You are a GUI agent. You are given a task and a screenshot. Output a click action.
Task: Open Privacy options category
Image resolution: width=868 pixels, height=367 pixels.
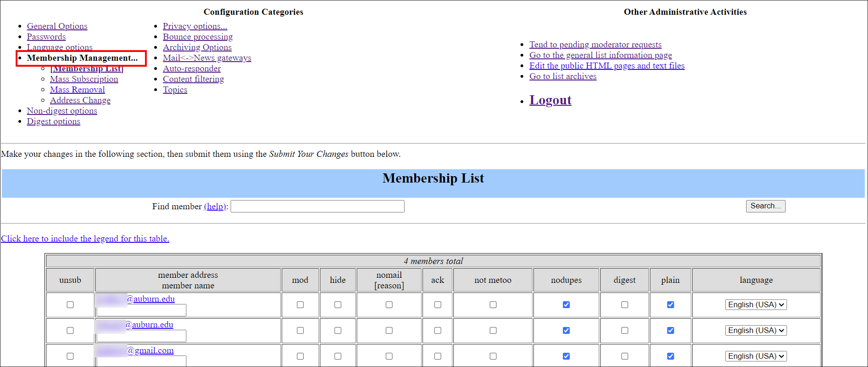click(195, 26)
